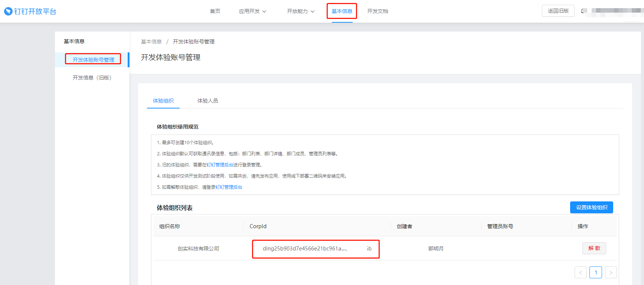
Task: Expand the 应用开发 dropdown menu
Action: 252,11
